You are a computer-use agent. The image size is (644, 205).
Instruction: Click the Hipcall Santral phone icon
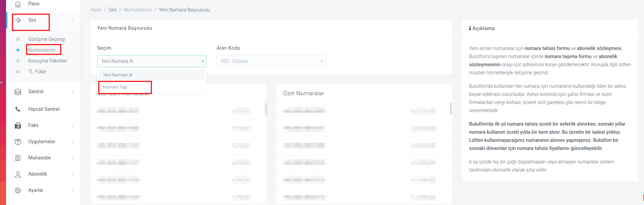pos(18,109)
